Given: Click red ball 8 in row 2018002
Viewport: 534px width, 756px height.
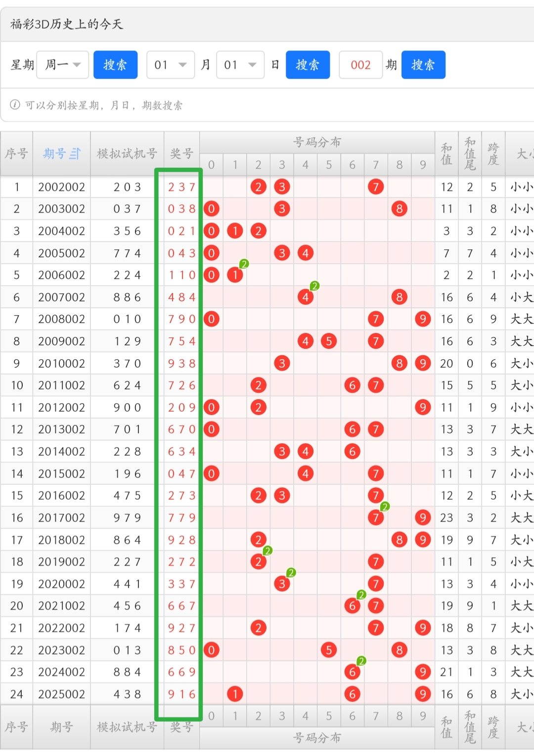Looking at the screenshot, I should [x=399, y=540].
